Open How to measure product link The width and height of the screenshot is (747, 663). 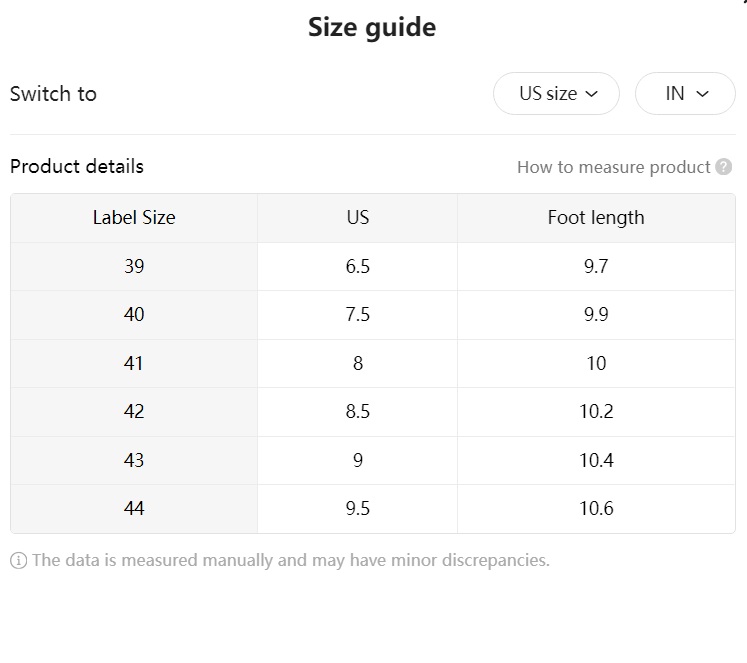coord(614,167)
